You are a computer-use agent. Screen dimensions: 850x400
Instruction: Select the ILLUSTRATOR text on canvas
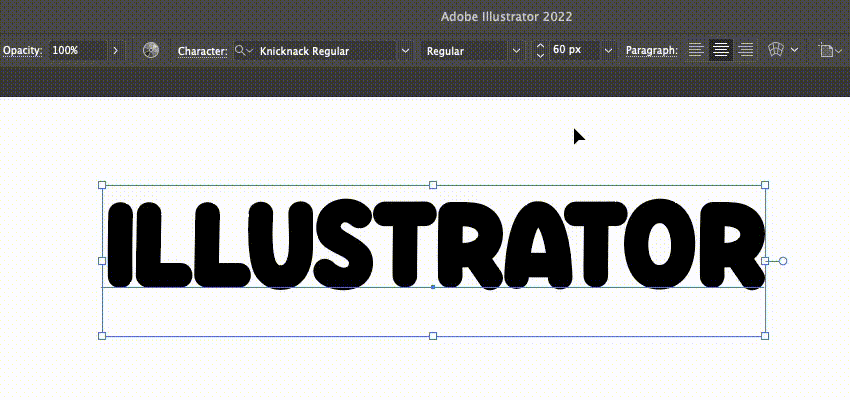coord(433,244)
